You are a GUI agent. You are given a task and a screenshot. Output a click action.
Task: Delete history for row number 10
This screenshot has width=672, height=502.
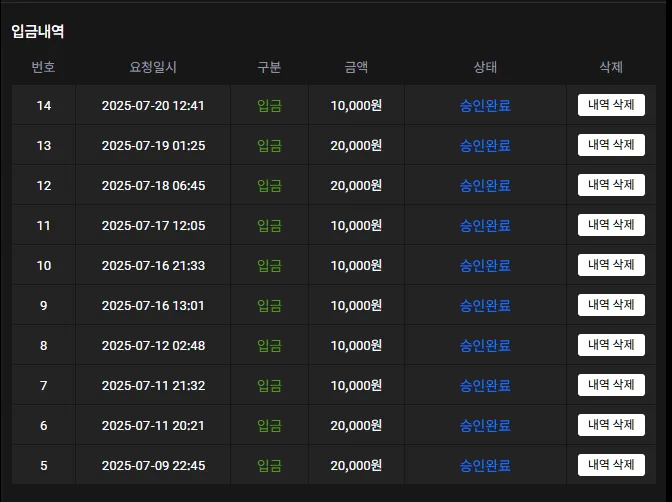611,265
